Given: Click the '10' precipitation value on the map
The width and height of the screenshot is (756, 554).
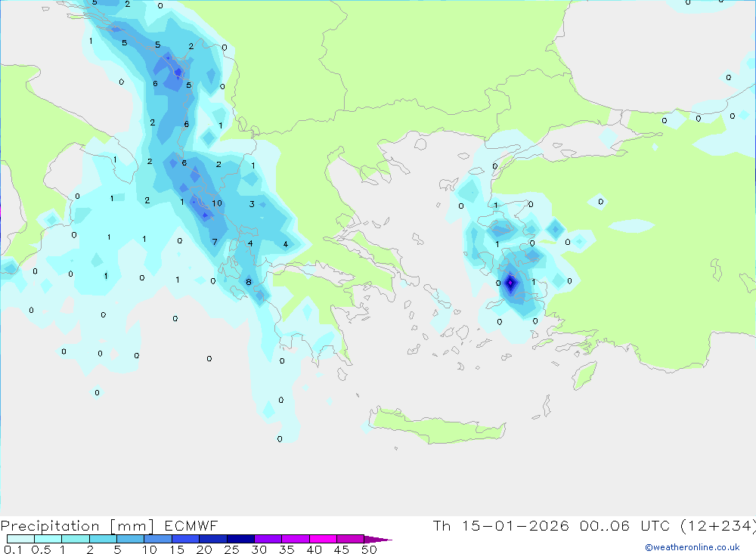Looking at the screenshot, I should point(217,203).
